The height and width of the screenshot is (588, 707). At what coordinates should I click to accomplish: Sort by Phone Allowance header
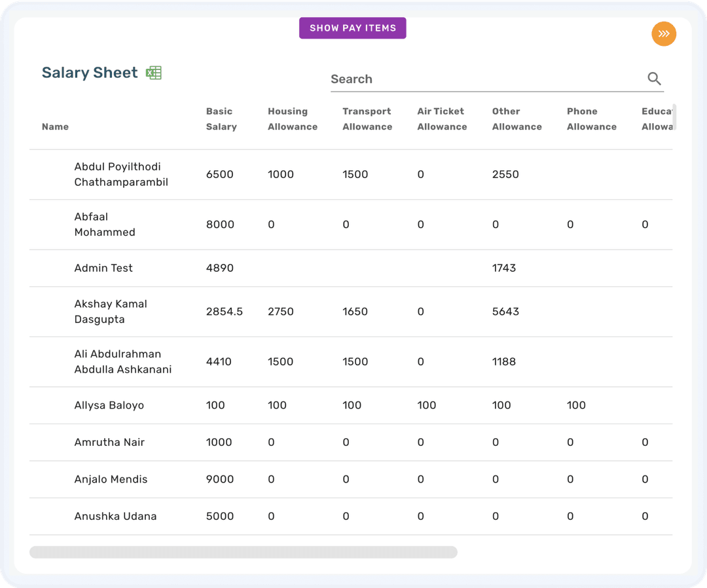pyautogui.click(x=591, y=119)
